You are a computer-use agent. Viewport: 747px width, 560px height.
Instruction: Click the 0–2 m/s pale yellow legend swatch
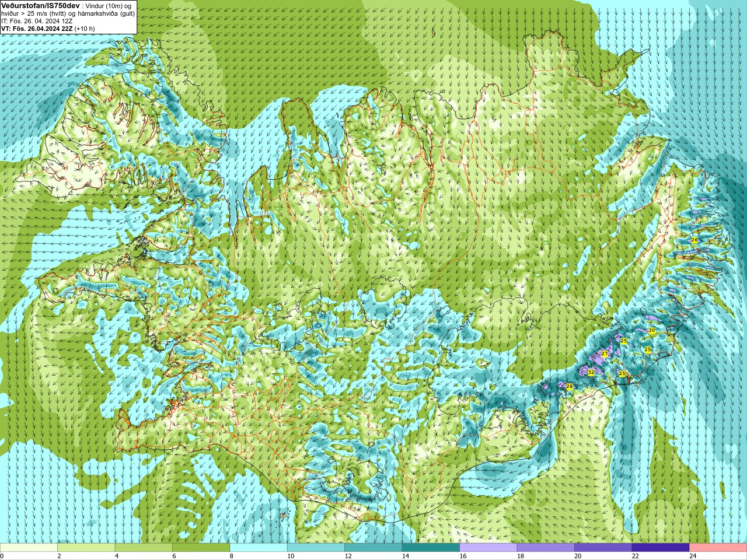(29, 548)
